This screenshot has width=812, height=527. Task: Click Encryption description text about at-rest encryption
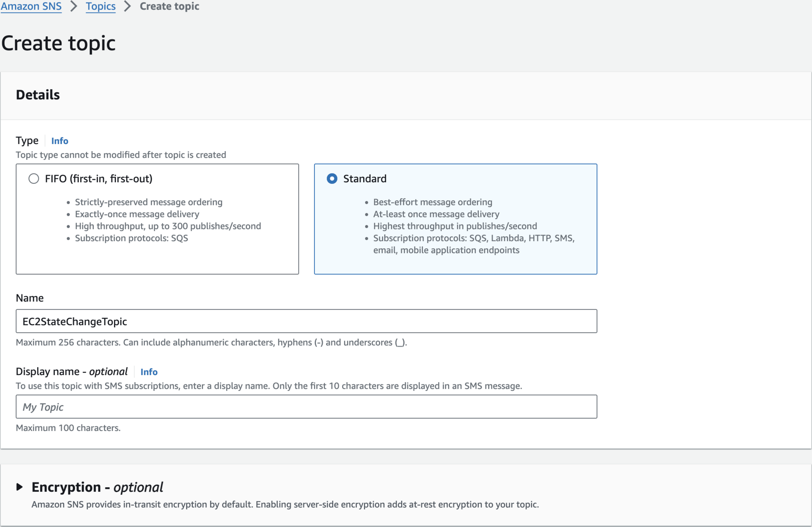click(285, 504)
